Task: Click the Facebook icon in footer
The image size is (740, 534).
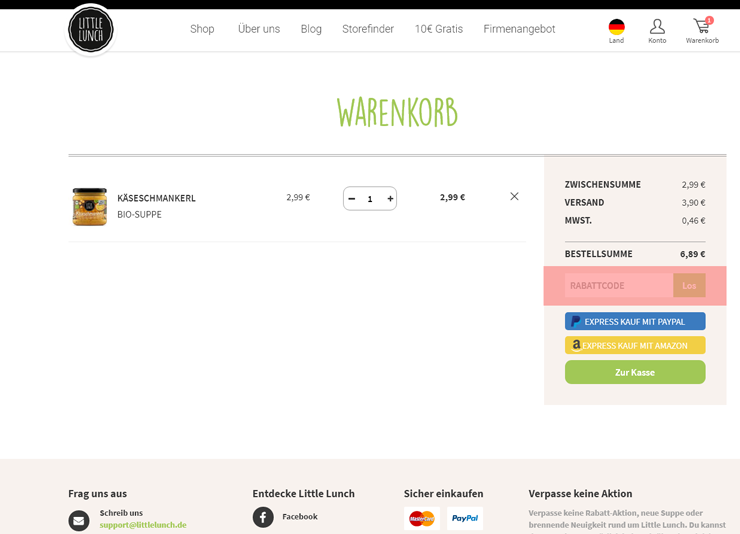Action: (x=263, y=517)
